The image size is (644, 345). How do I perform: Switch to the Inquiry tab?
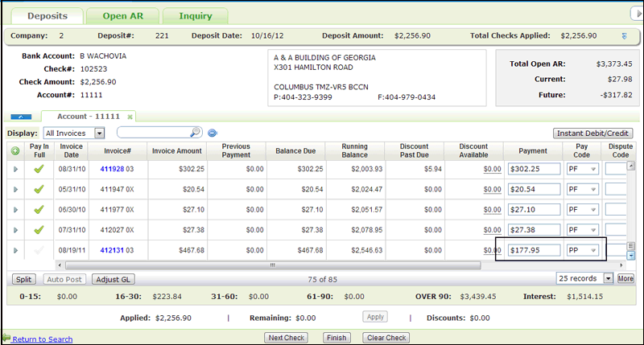(196, 16)
